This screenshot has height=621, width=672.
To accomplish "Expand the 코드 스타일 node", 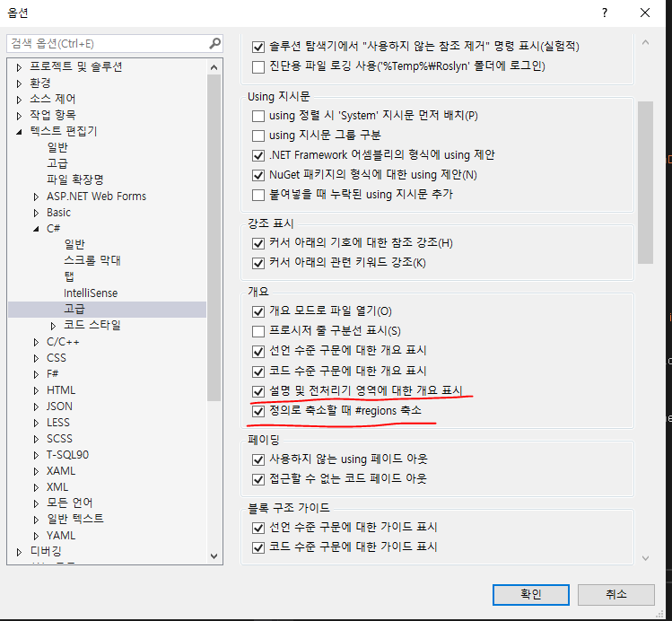I will 53,326.
